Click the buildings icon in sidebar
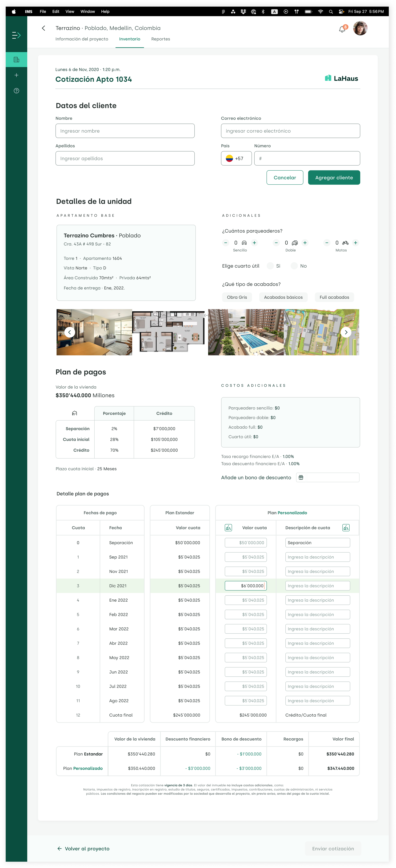 coord(16,60)
